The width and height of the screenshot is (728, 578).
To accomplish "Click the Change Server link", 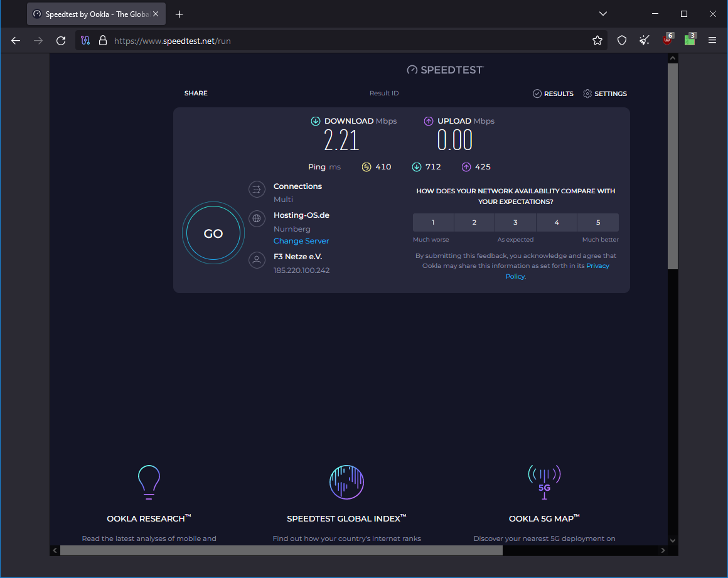I will (301, 241).
